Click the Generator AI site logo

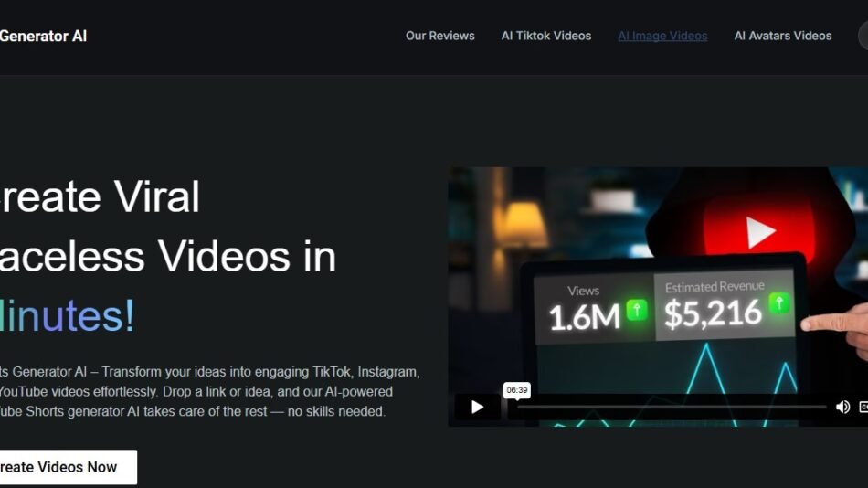[43, 37]
